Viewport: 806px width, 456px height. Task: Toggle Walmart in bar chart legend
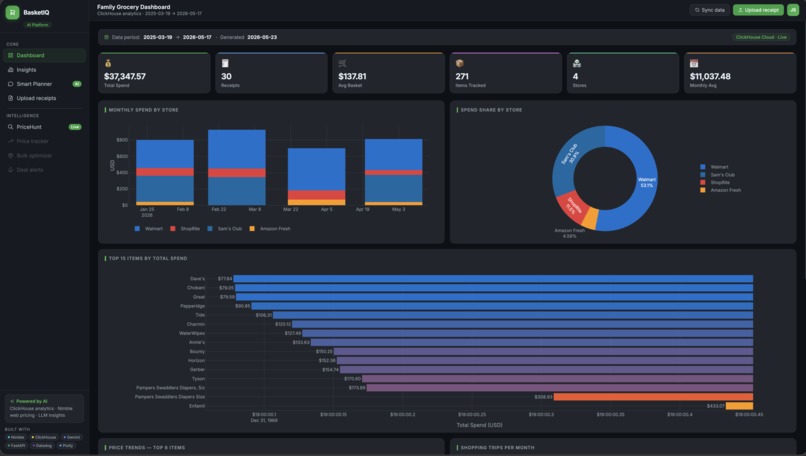coord(149,229)
